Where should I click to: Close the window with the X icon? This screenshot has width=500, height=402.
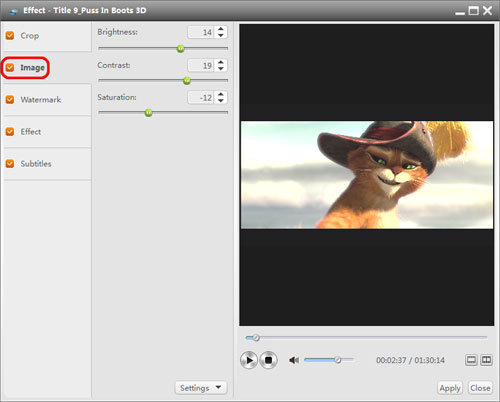coord(487,11)
